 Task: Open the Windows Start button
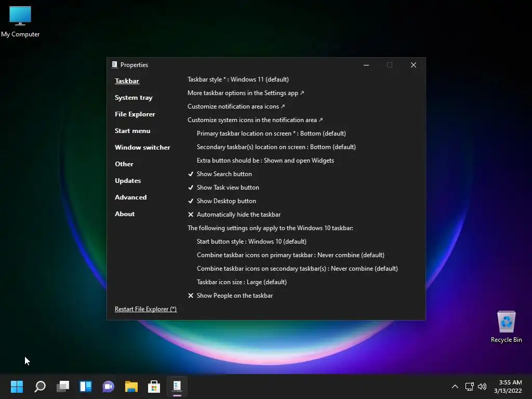(17, 387)
